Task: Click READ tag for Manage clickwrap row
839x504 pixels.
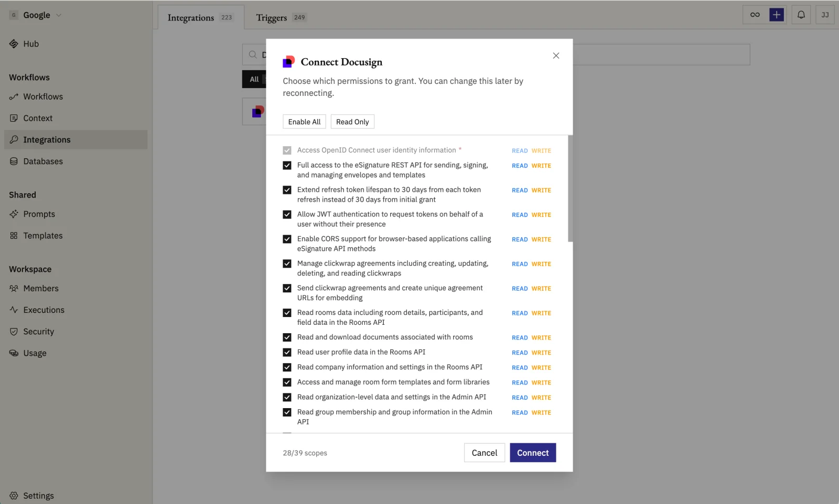Action: (520, 265)
